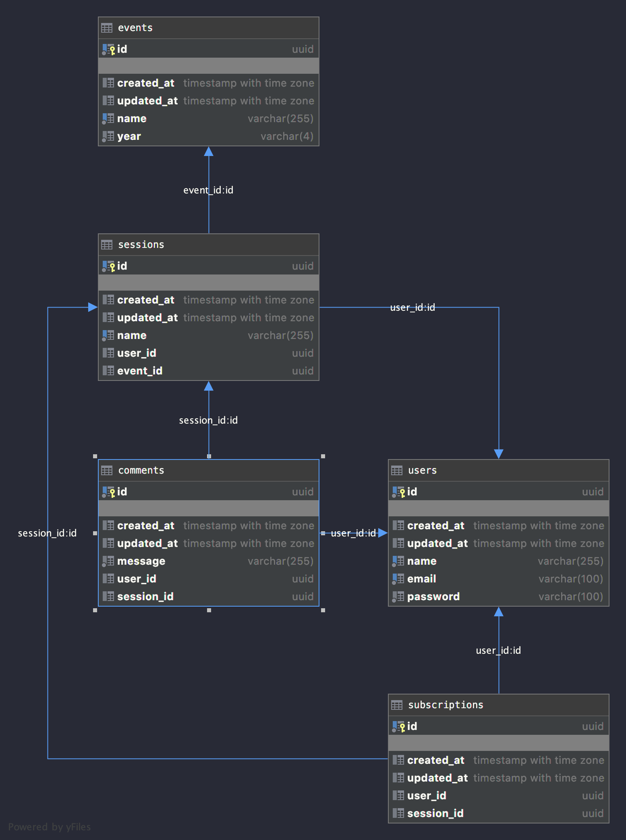Click the column icon beside events year
The image size is (626, 840).
tap(108, 136)
